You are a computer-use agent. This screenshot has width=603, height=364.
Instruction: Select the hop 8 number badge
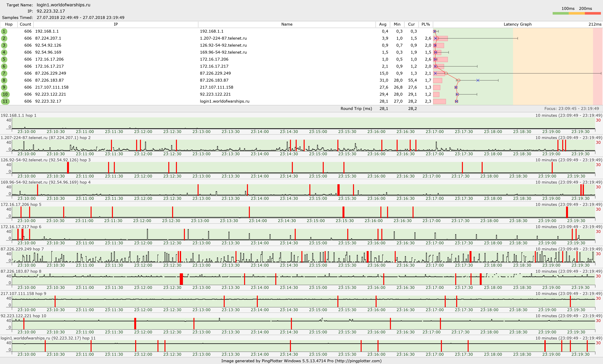pyautogui.click(x=4, y=80)
